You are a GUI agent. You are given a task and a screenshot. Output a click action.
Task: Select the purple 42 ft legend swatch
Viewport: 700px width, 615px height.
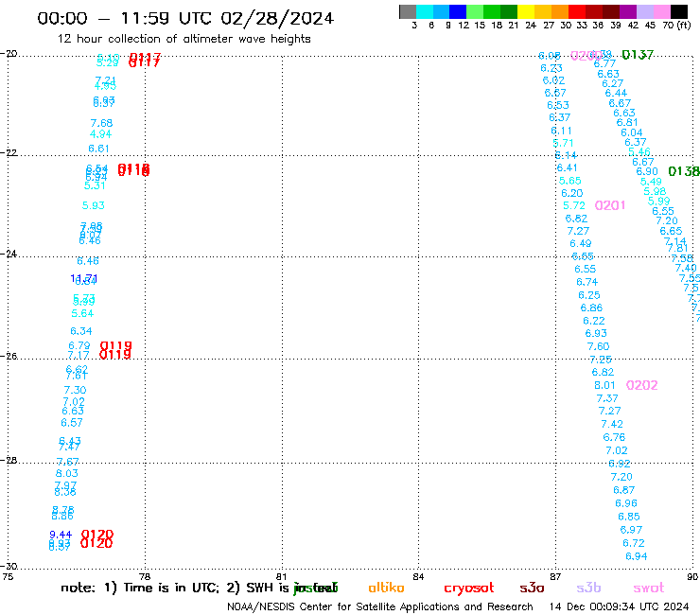628,11
